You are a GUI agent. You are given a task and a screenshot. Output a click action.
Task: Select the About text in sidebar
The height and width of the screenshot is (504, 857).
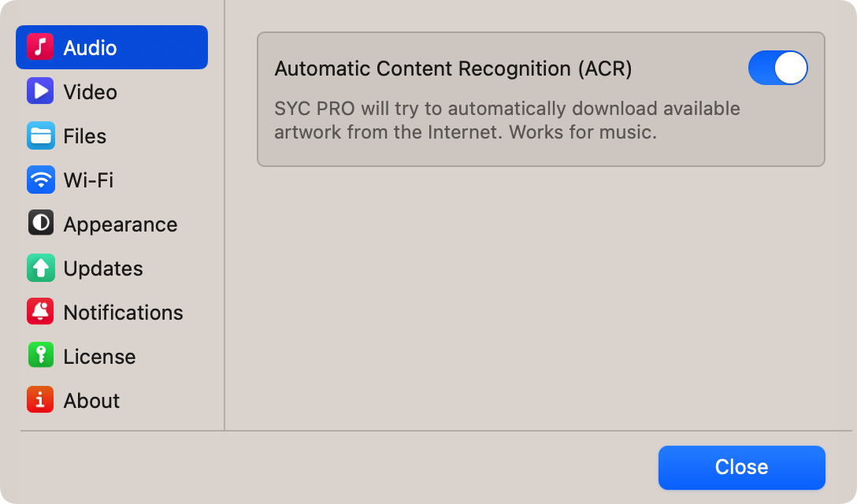pyautogui.click(x=92, y=401)
